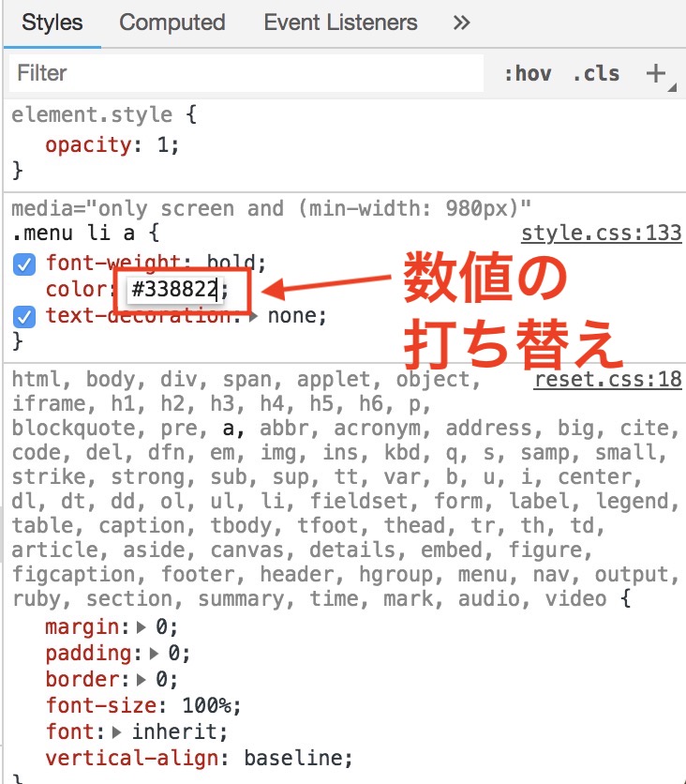Expand the margin shorthand triangle
This screenshot has width=686, height=784.
pos(142,627)
